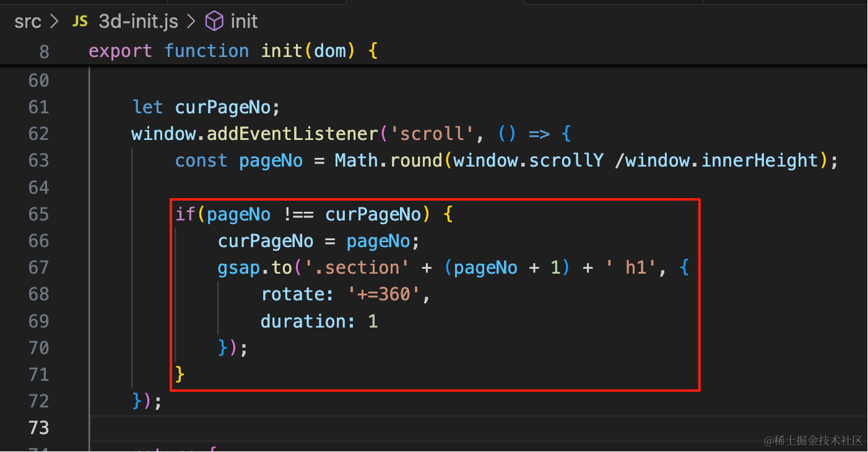Click the init symbol cube icon
Image resolution: width=868 pixels, height=452 pixels.
point(214,22)
